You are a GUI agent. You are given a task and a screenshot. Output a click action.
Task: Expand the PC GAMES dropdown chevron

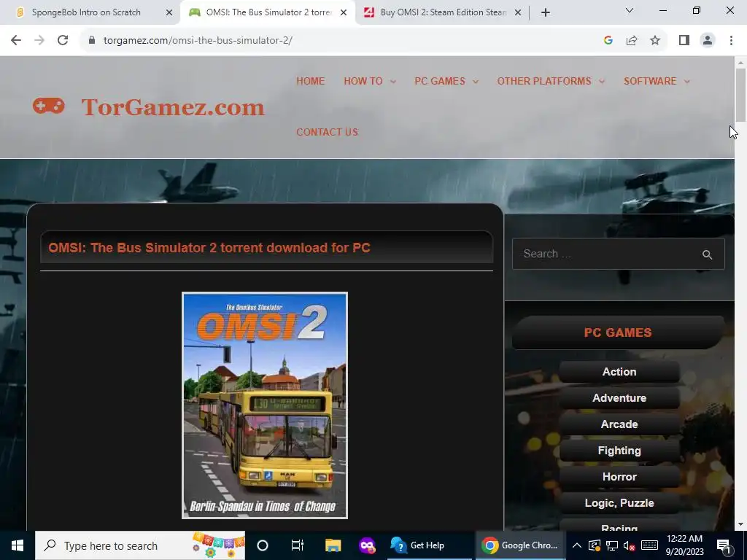(476, 82)
